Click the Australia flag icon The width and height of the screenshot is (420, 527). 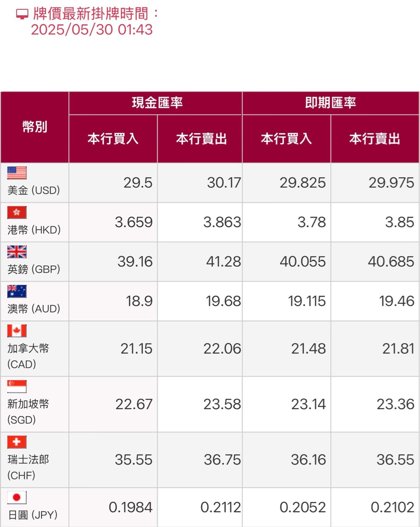pyautogui.click(x=17, y=291)
